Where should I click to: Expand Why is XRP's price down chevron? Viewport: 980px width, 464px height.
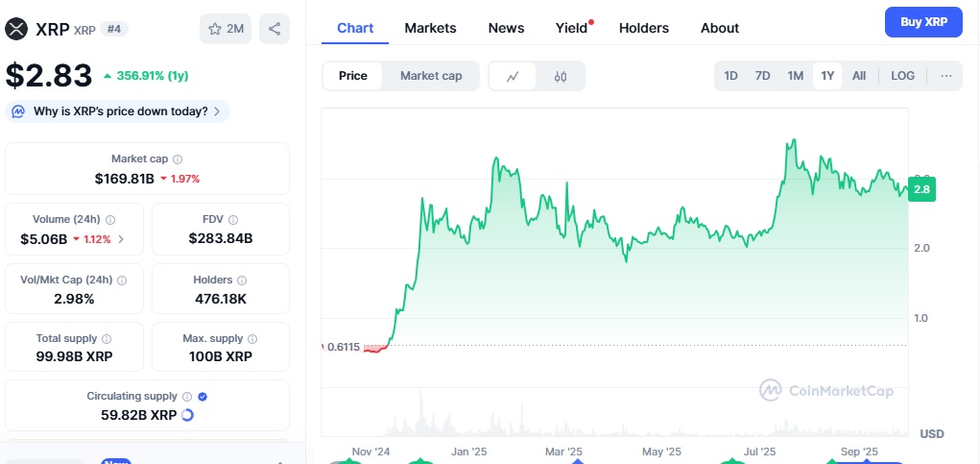coord(217,112)
